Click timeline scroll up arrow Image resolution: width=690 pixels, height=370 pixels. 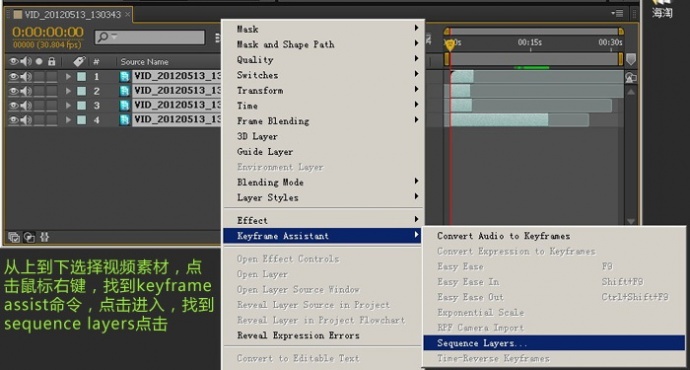pyautogui.click(x=631, y=92)
